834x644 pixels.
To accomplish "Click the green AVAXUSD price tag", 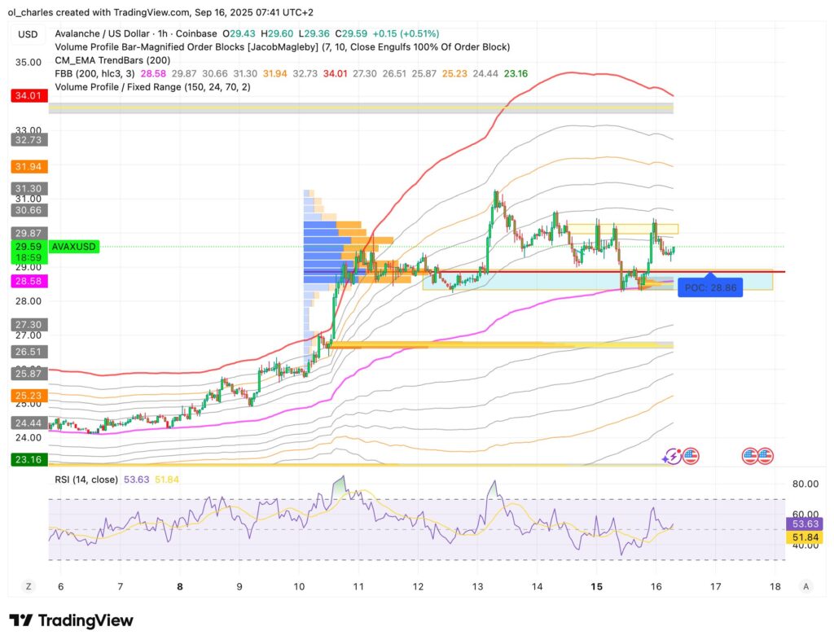I will [74, 246].
